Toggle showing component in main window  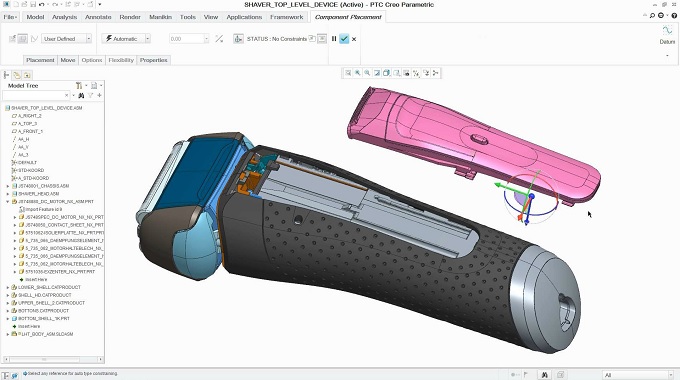pyautogui.click(x=322, y=39)
